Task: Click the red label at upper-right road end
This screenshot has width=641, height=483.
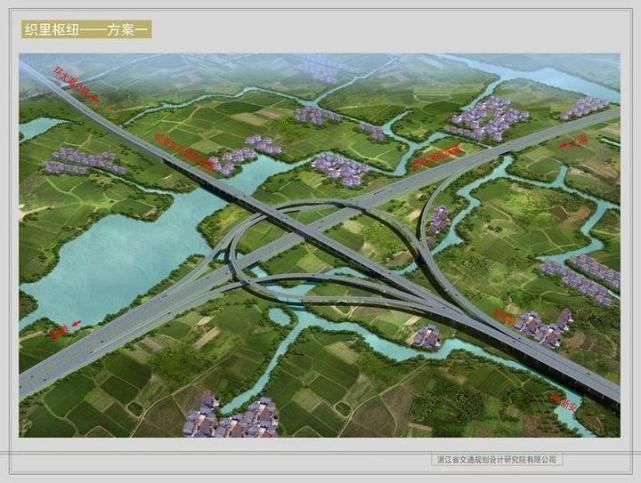Action: [574, 141]
